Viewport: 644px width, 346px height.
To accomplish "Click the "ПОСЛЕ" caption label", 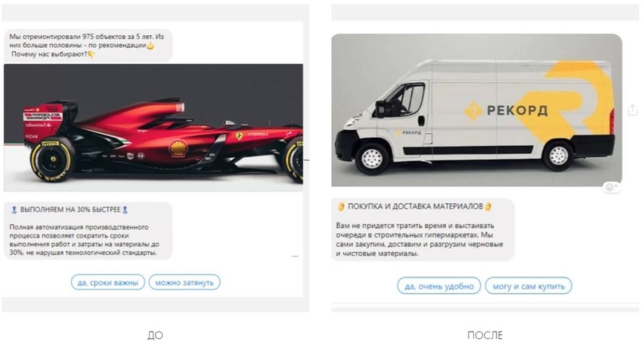I will pos(485,336).
